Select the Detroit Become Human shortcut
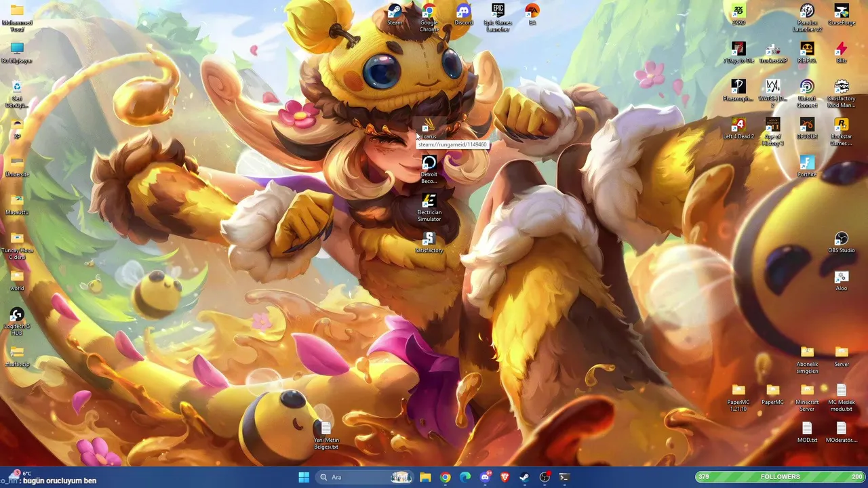This screenshot has width=868, height=488. click(x=429, y=169)
